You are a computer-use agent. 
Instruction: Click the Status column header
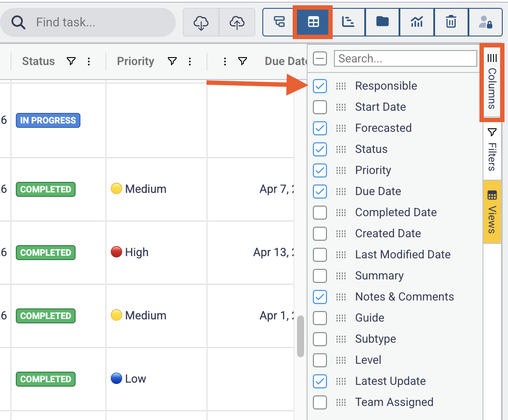[x=38, y=61]
